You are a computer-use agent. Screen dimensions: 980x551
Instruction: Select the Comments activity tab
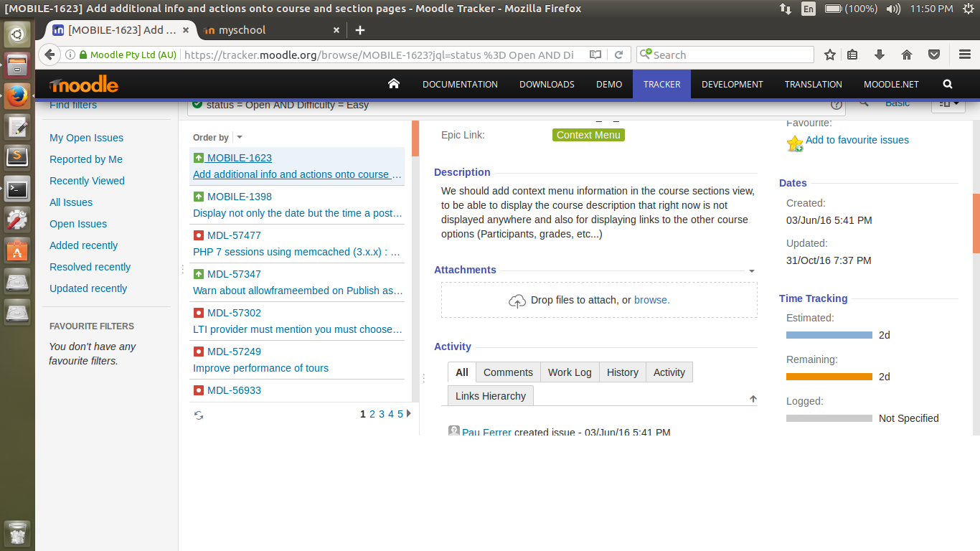(508, 372)
